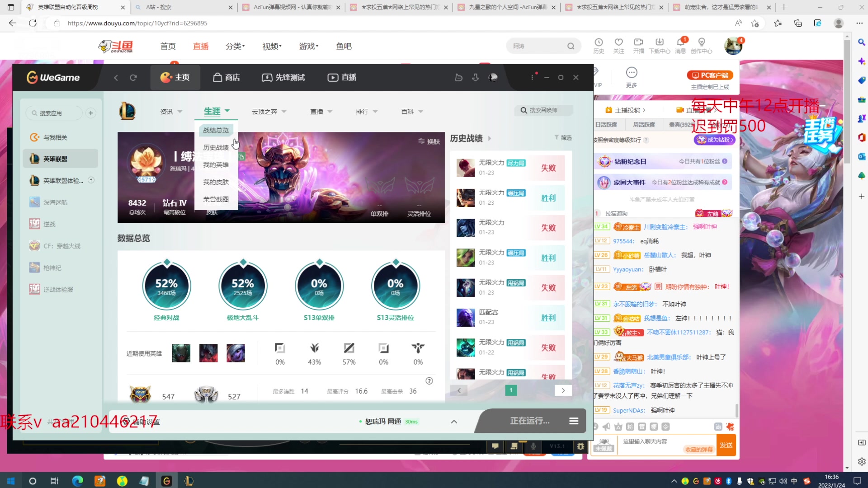868x488 pixels.
Task: Expand the 直播 dropdown in the League nav
Action: (321, 112)
